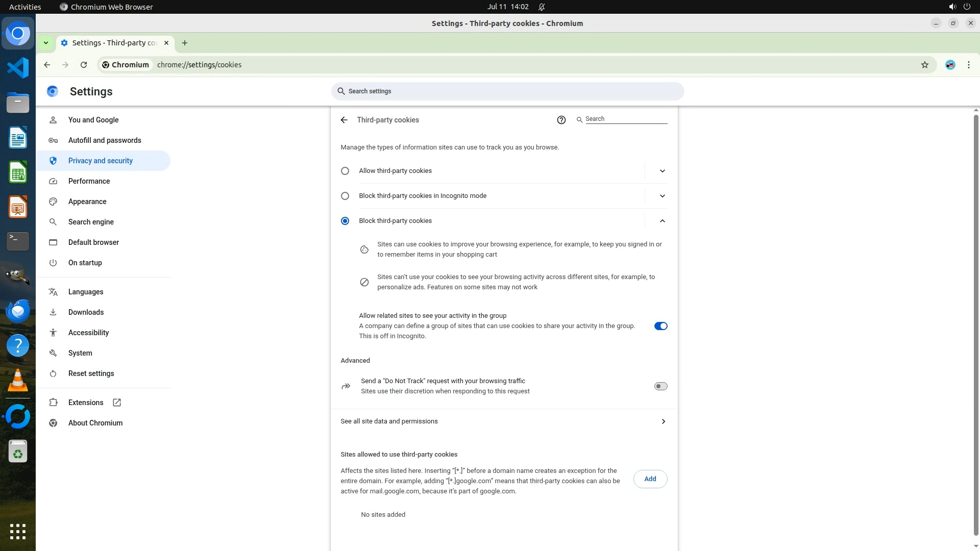
Task: Select the Allow third-party cookies radio button
Action: pyautogui.click(x=345, y=171)
